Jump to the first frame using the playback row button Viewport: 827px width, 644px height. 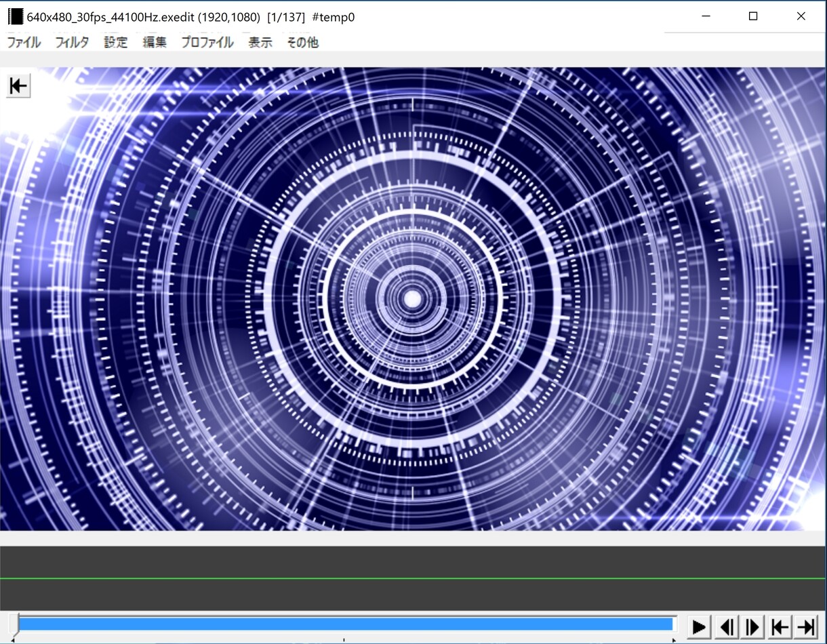(780, 626)
